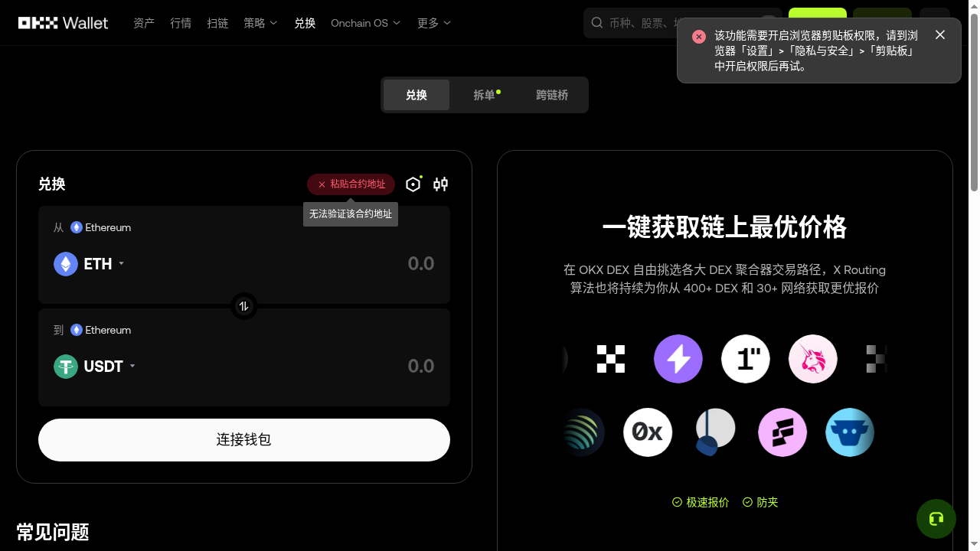Dismiss the clipboard permission notification
Screen dimensions: 980x551
click(x=940, y=34)
